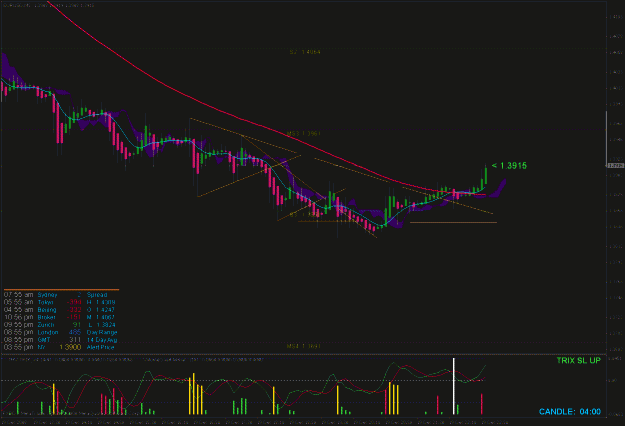Click the red '-394' value
Viewport: 625px width, 426px height.
coord(74,302)
